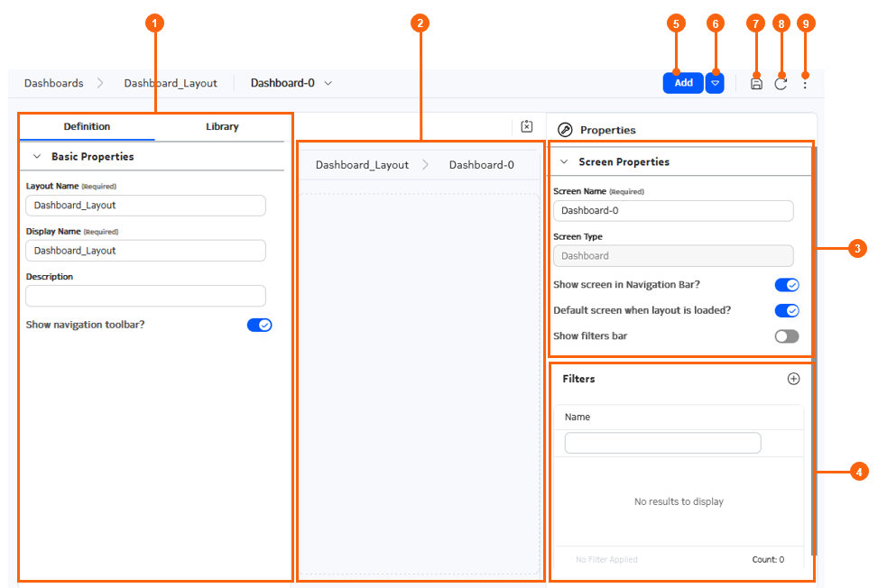The height and width of the screenshot is (588, 878).
Task: Open the Add button dropdown arrow
Action: (x=715, y=83)
